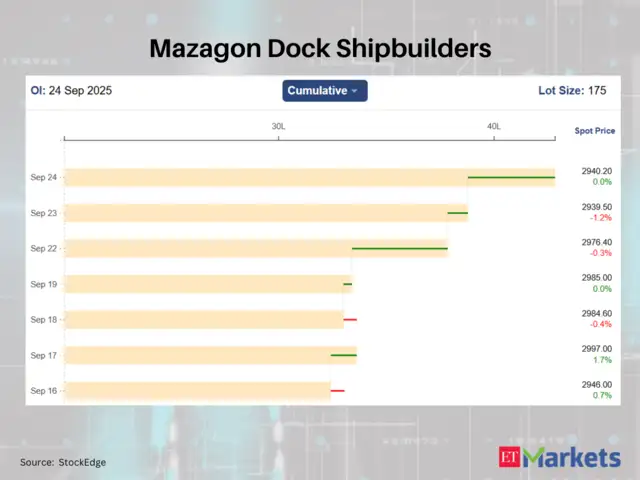The image size is (640, 480).
Task: Click the 2997.00 spot price value
Action: click(596, 349)
